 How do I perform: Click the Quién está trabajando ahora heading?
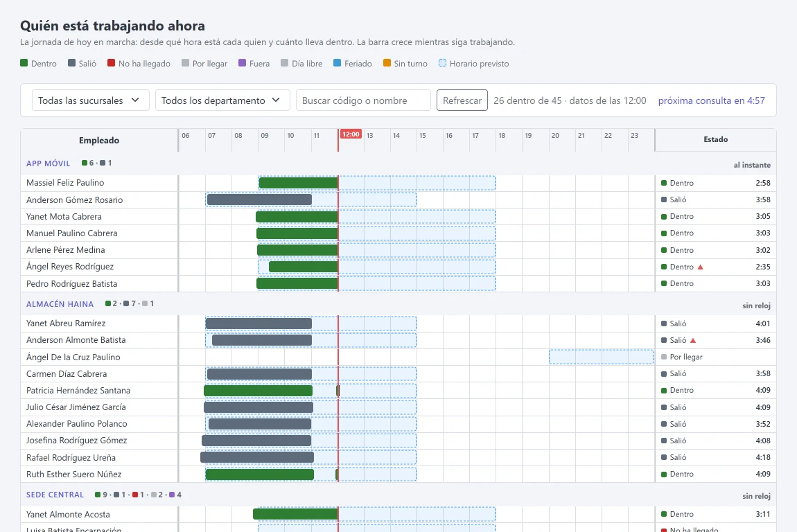pyautogui.click(x=112, y=26)
